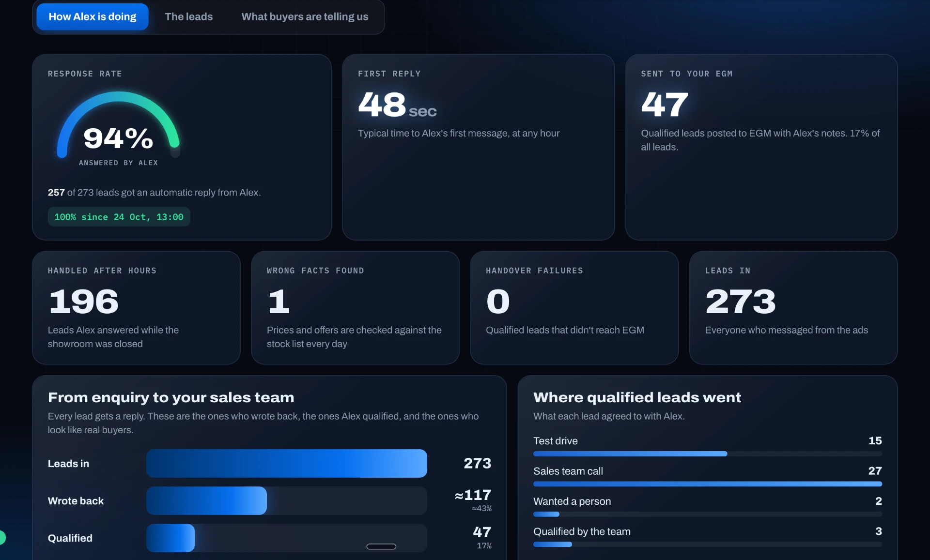Image resolution: width=930 pixels, height=560 pixels.
Task: Click the 94% response rate gauge
Action: [x=119, y=125]
